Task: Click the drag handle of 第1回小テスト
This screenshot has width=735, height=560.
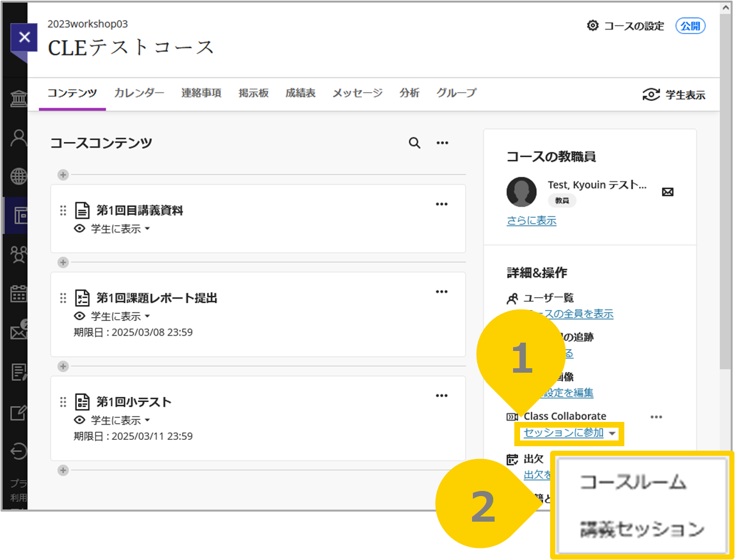Action: tap(63, 402)
